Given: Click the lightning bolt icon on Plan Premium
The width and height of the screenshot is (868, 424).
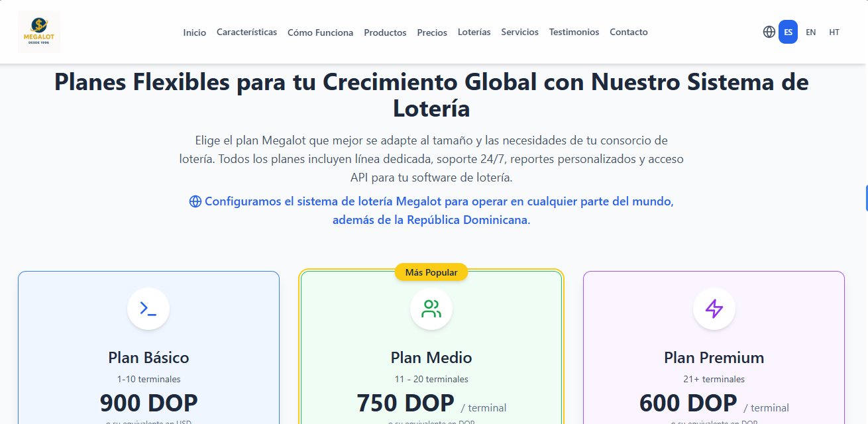Looking at the screenshot, I should [714, 309].
